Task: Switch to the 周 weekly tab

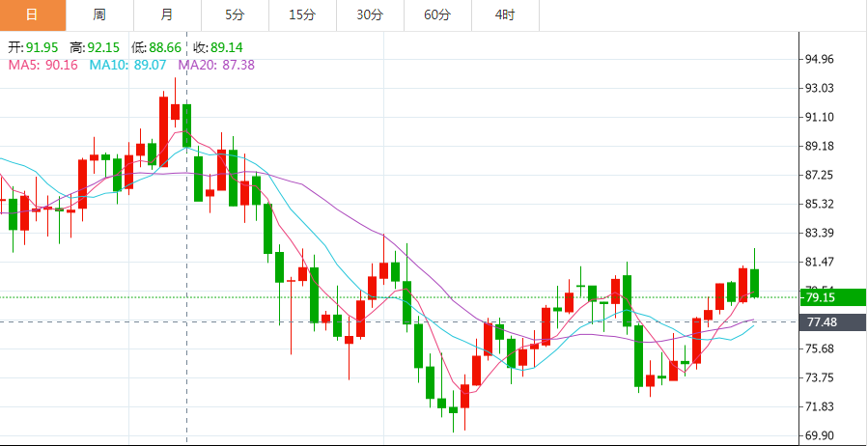Action: click(100, 14)
